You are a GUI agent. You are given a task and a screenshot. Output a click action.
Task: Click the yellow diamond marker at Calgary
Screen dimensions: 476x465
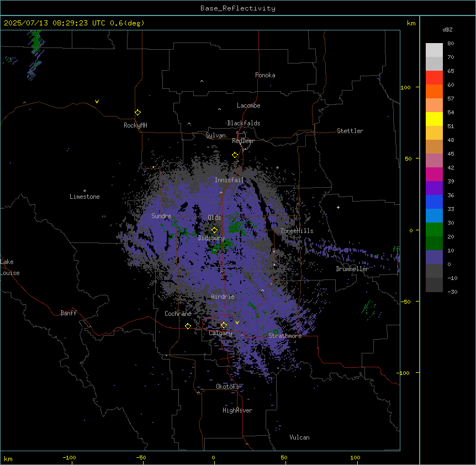(x=224, y=325)
